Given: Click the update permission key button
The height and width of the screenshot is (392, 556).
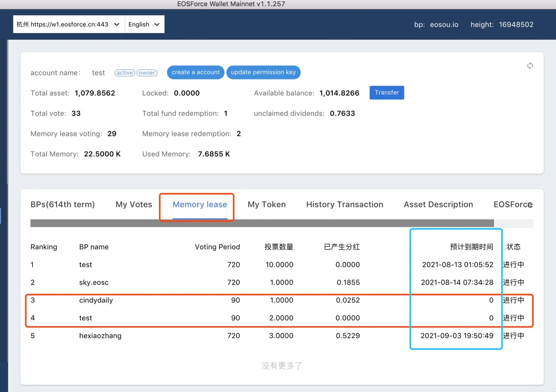Looking at the screenshot, I should (x=263, y=72).
